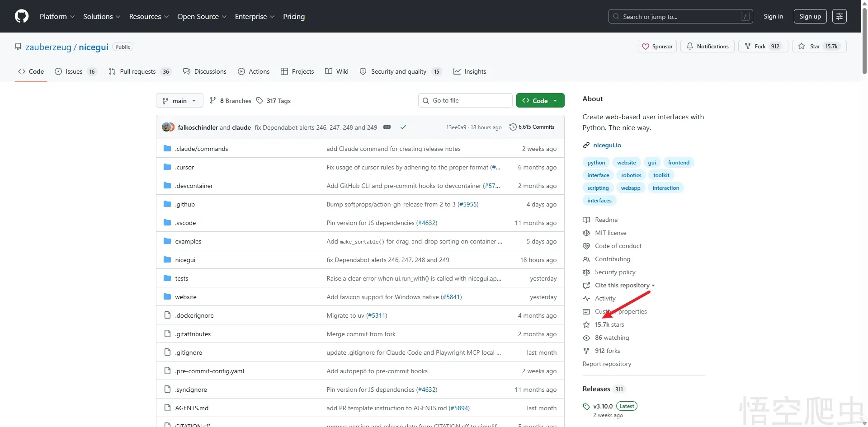Open Notifications for this repository
Image resolution: width=868 pixels, height=427 pixels.
coord(708,47)
